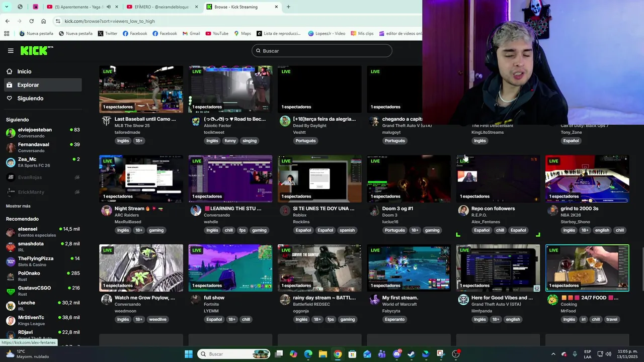Open followed channel elviejoesteban
Viewport: 644px width, 362px height.
pos(43,133)
